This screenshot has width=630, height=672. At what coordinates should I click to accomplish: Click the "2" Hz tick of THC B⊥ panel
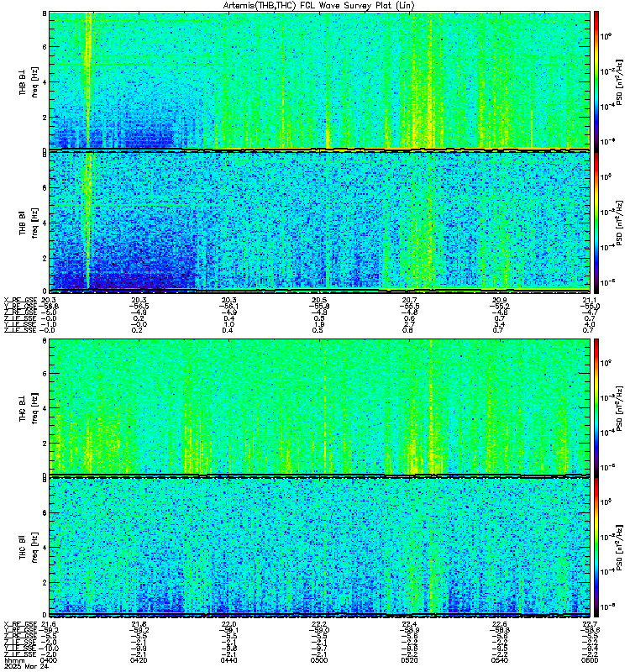[x=45, y=444]
